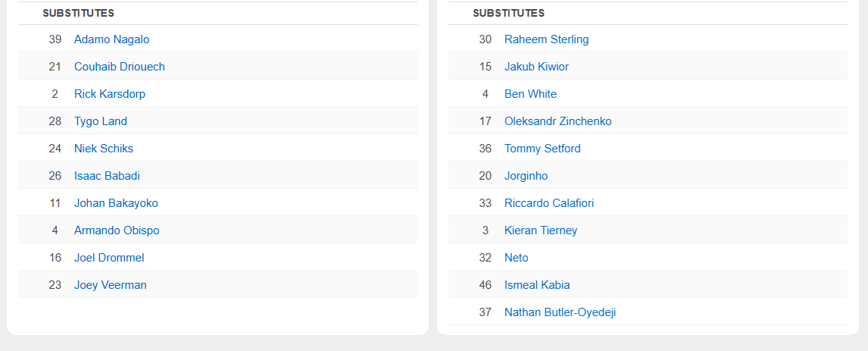
Task: Open Tygo Land's profile link
Action: (100, 121)
